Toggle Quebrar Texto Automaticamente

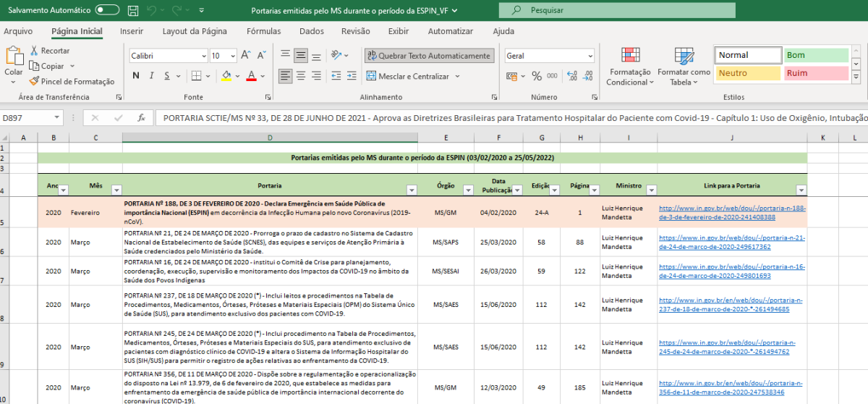click(428, 56)
